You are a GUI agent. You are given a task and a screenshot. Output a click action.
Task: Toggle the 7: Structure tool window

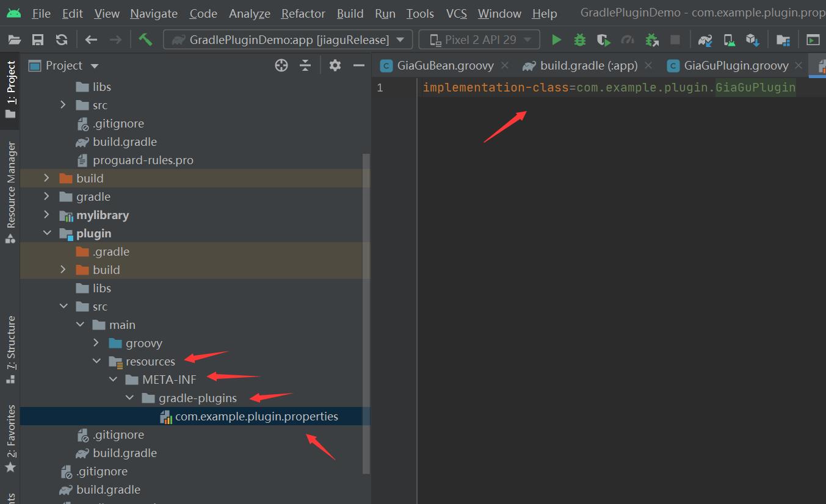pos(10,349)
